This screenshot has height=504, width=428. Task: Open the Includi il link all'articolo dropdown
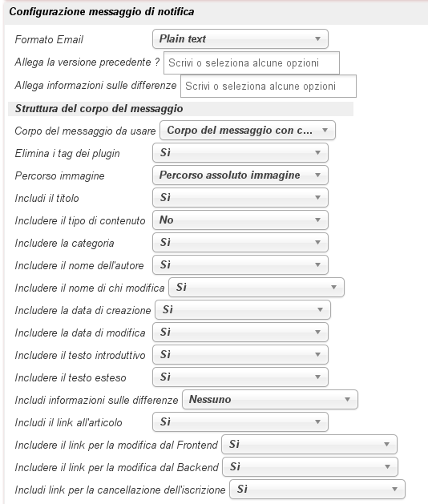[240, 421]
